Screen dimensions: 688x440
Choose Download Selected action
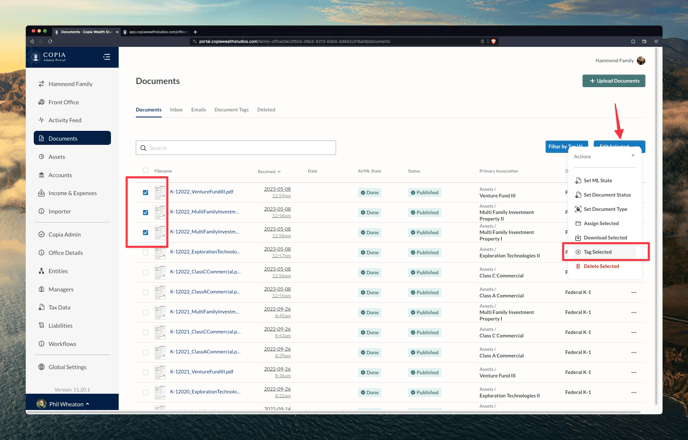[605, 238]
